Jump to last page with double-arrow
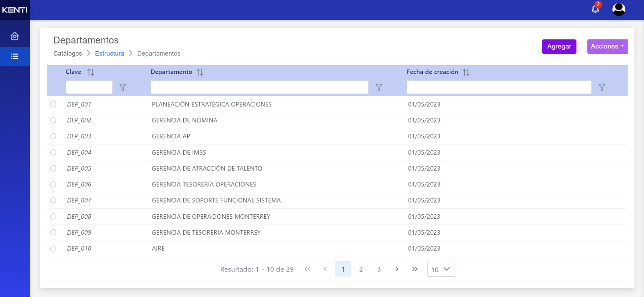 tap(415, 269)
